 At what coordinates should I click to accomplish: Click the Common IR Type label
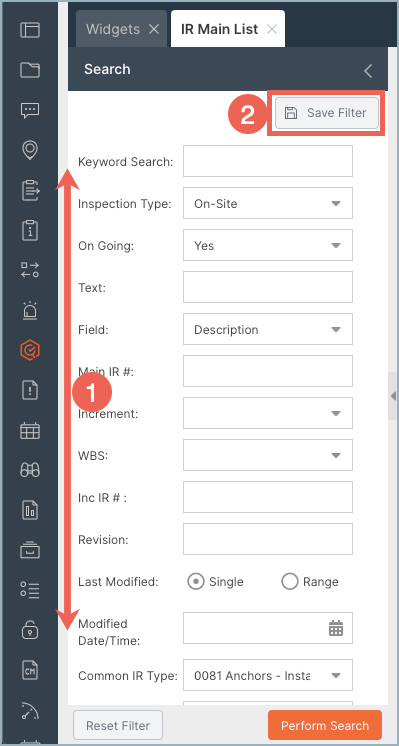point(128,676)
